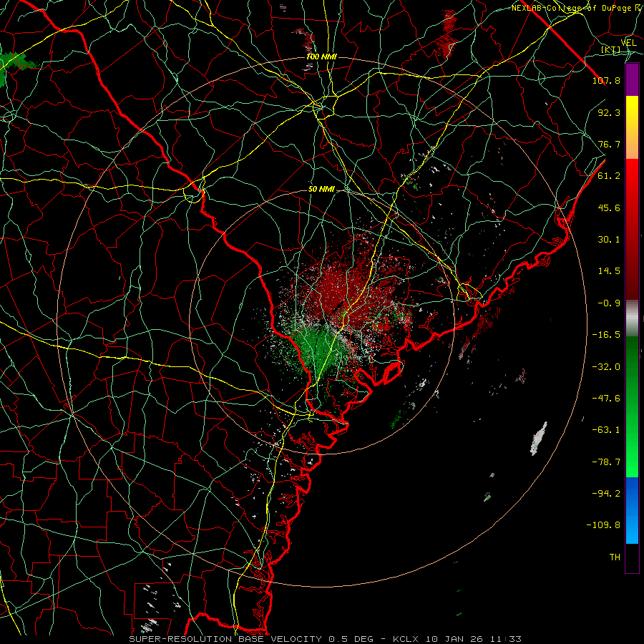Click the -32.0 velocity scale value
Viewport: 644px width, 644px height.
coord(606,367)
